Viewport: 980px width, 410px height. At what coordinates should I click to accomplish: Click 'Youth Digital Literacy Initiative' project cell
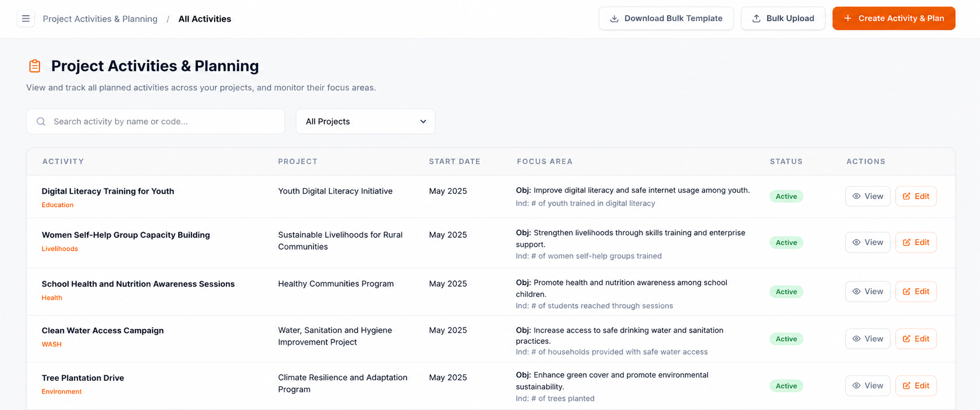tap(335, 191)
